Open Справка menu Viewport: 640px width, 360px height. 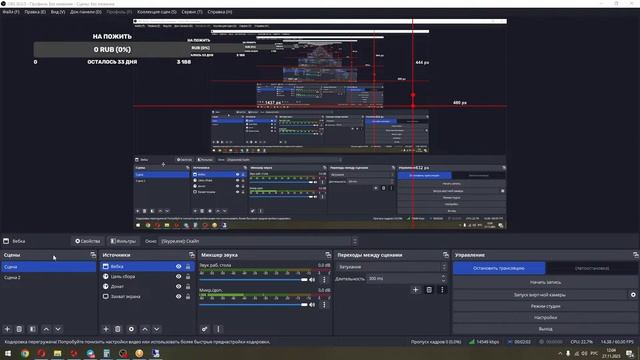tap(220, 12)
